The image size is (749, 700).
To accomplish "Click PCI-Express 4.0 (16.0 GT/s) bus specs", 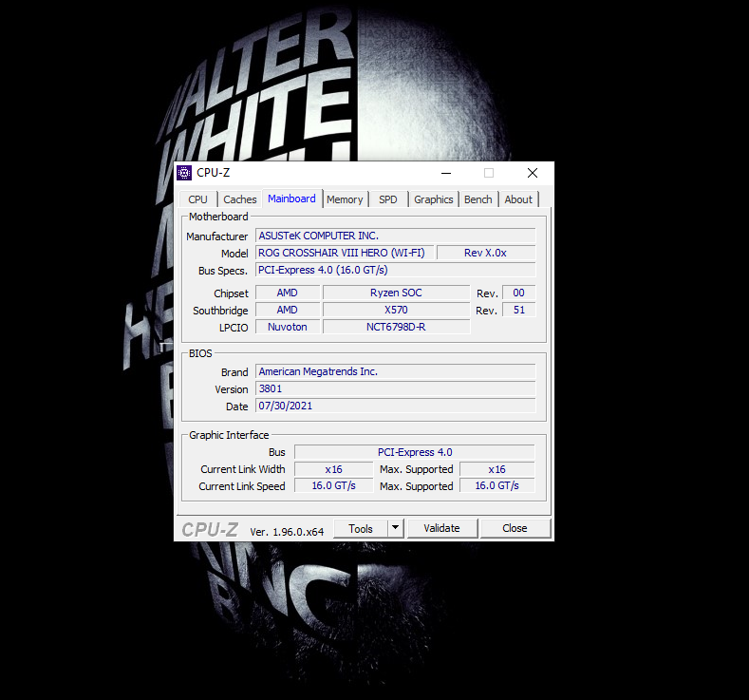I will click(x=396, y=270).
